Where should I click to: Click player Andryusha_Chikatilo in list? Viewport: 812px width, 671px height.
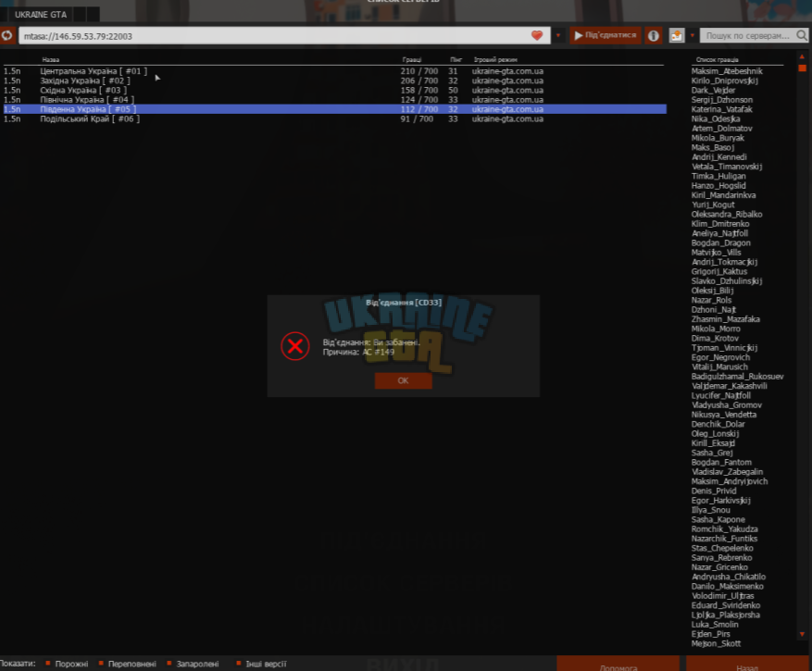[x=728, y=577]
